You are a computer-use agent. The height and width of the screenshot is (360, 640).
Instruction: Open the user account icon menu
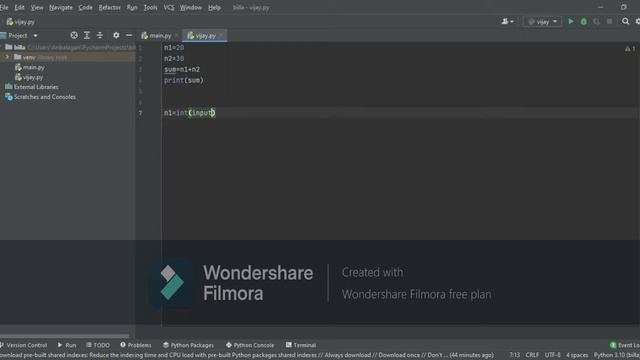click(x=507, y=22)
